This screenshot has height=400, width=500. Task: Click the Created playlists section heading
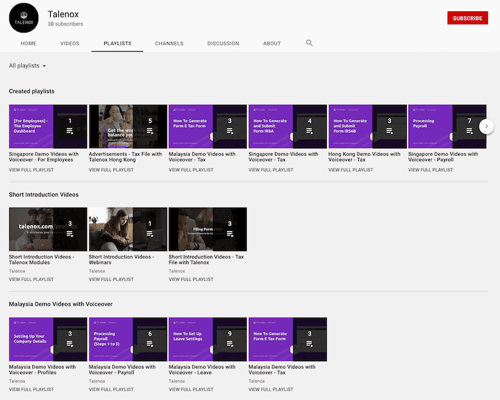pyautogui.click(x=31, y=91)
